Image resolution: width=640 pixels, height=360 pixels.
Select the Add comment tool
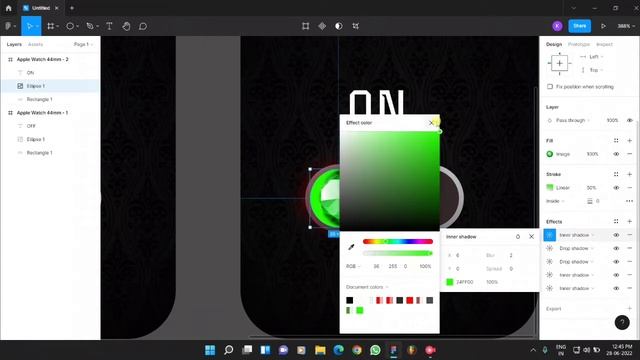pos(143,26)
